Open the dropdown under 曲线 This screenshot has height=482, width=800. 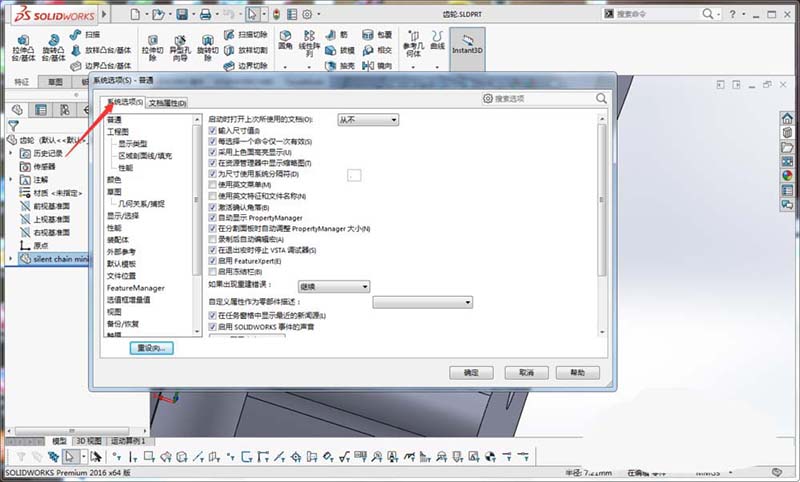(437, 67)
